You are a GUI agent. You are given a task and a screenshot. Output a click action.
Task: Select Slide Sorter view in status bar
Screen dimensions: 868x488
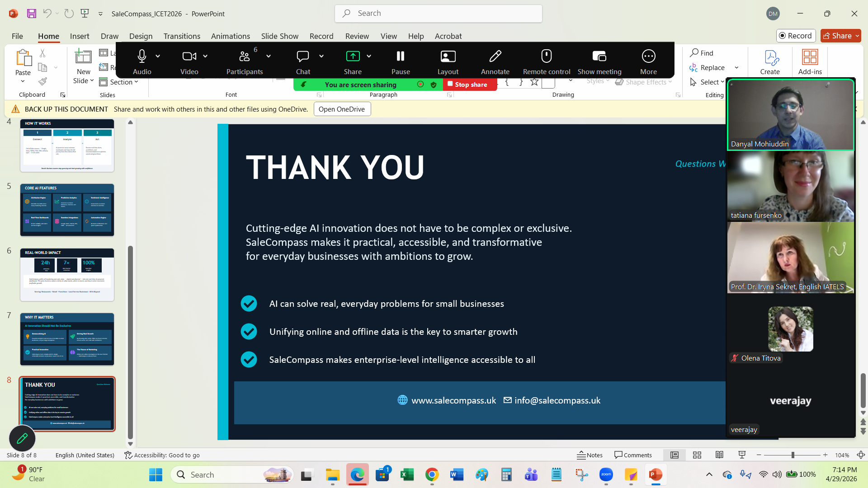[697, 455]
